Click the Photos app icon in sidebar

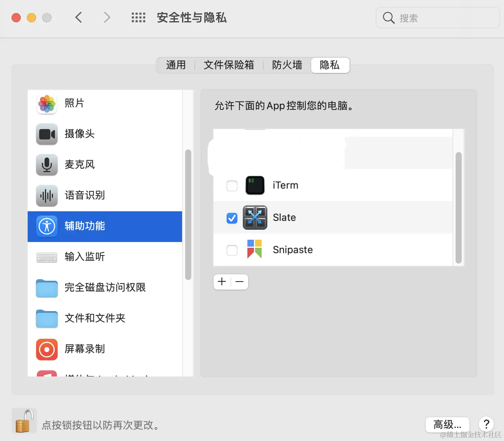click(x=47, y=104)
